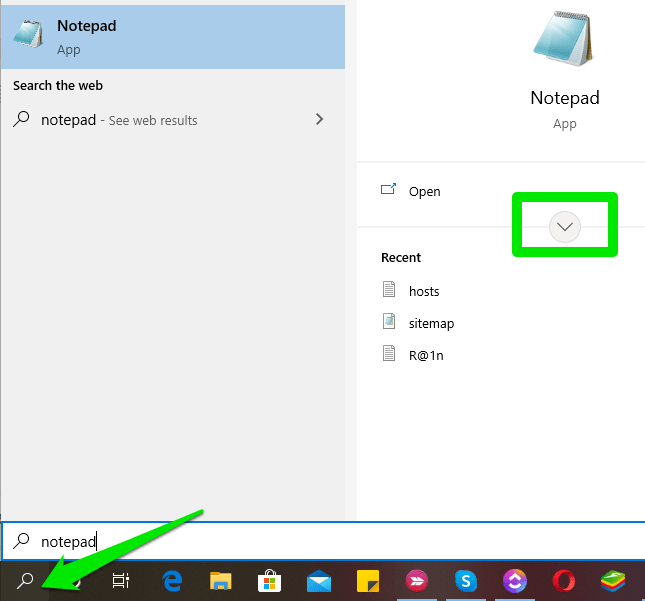
Task: Open web results for notepad
Action: pos(173,120)
